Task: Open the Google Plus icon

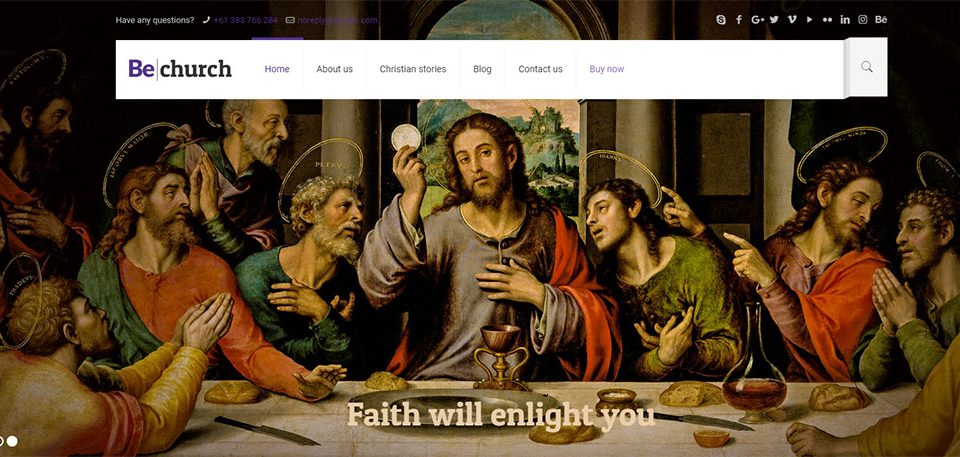Action: coord(757,20)
